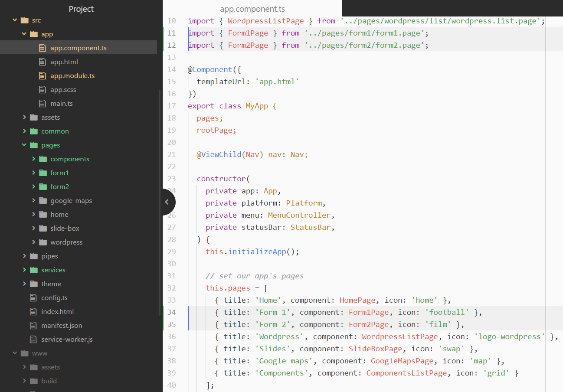Click the manifest.json file icon

tap(33, 325)
